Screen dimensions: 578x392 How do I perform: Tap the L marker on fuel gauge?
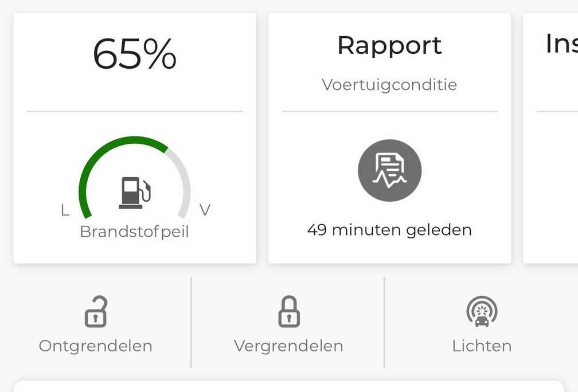tap(65, 210)
